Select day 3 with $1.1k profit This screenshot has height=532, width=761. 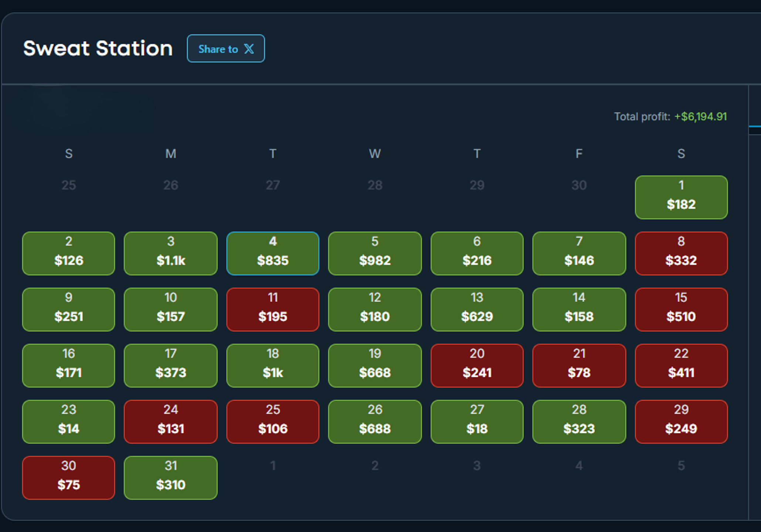pos(170,253)
